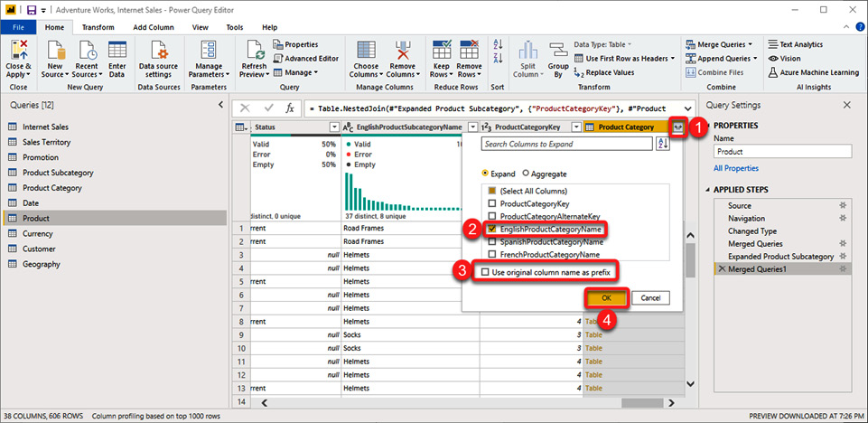Open the Manage query dropdown
Screen dimensions: 868x423
coord(315,72)
